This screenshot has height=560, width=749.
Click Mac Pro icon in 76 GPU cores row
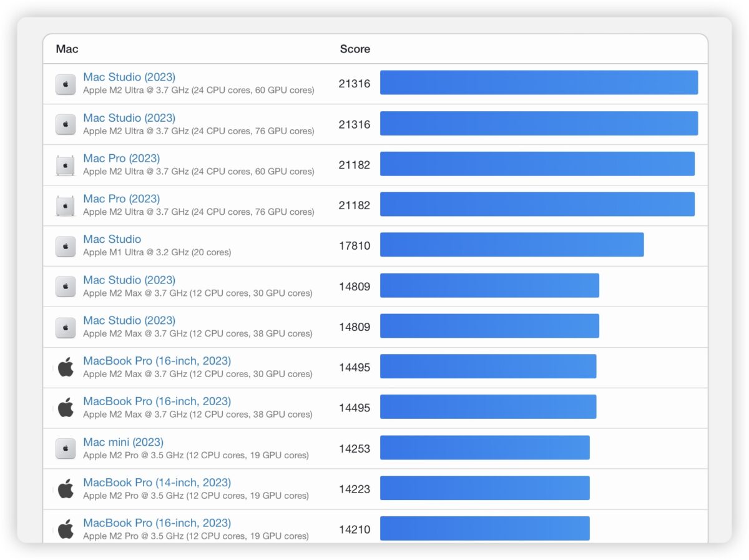(x=66, y=206)
